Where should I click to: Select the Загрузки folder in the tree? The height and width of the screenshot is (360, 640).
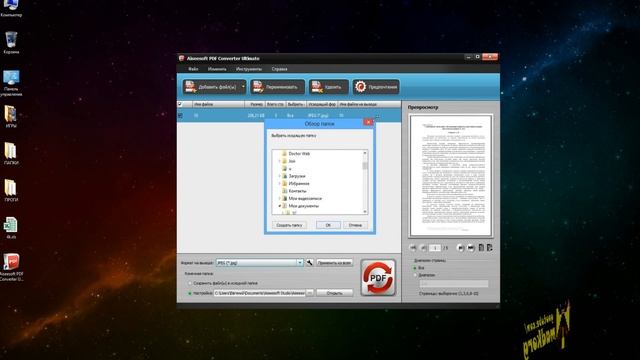(x=297, y=176)
